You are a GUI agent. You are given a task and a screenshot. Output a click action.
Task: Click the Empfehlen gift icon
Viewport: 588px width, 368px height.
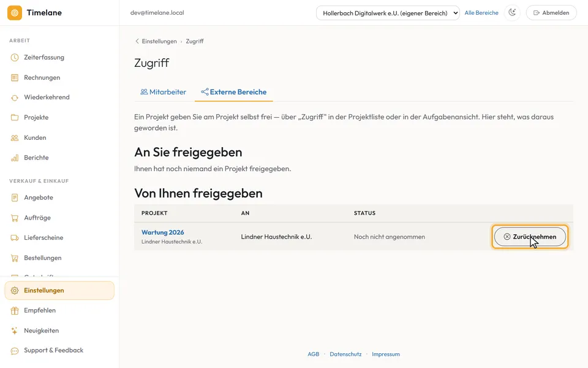pos(15,310)
